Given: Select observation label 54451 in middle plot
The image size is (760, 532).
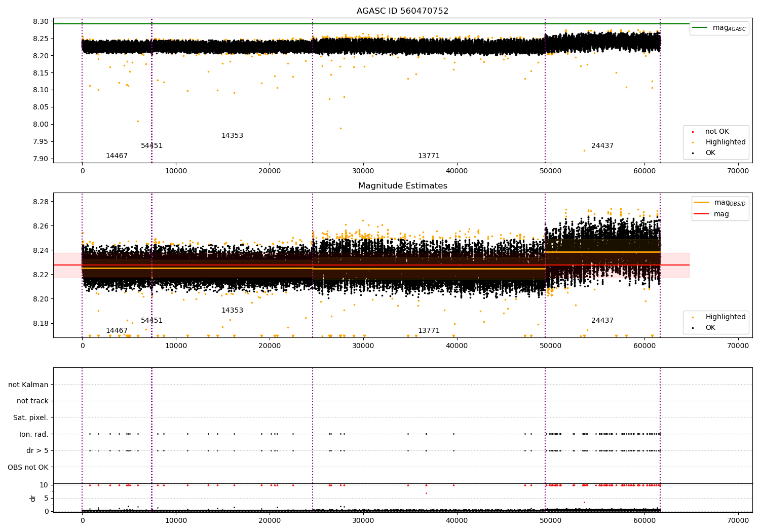Looking at the screenshot, I should (x=151, y=320).
